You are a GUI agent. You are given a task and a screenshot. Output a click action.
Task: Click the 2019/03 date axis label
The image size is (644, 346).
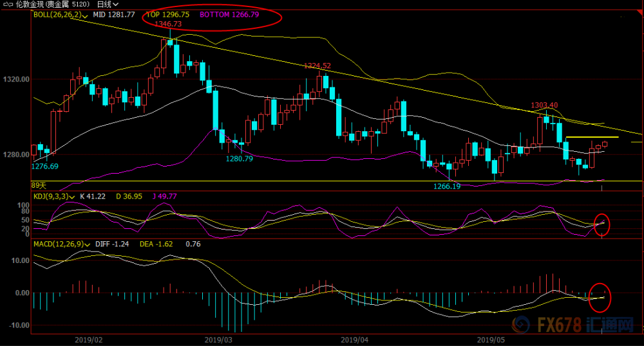point(218,340)
